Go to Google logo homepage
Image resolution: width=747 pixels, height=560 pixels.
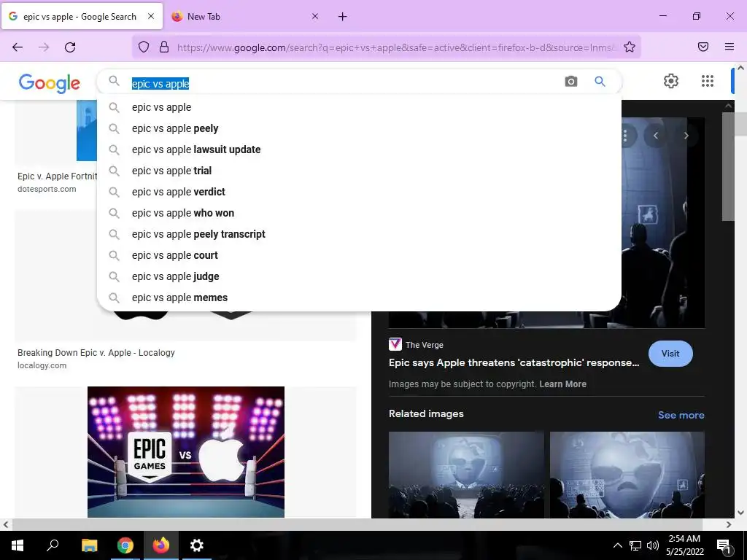[50, 83]
